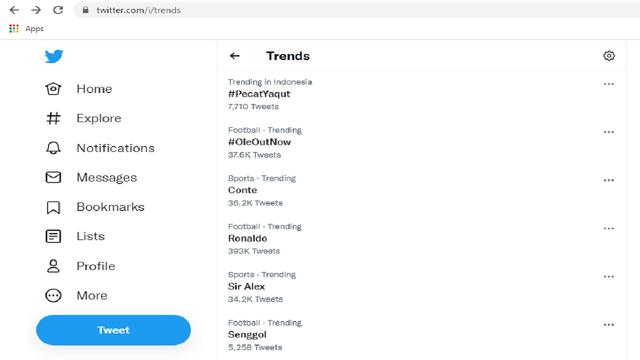
Task: Click the Messages envelope icon
Action: coord(53,177)
